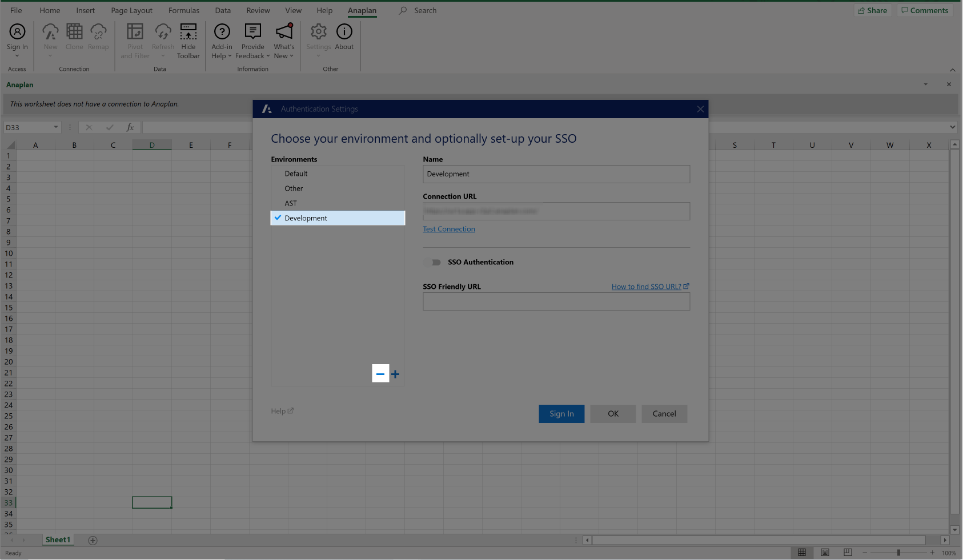Click the vertical scrollbar down arrow
963x560 pixels.
click(x=954, y=530)
